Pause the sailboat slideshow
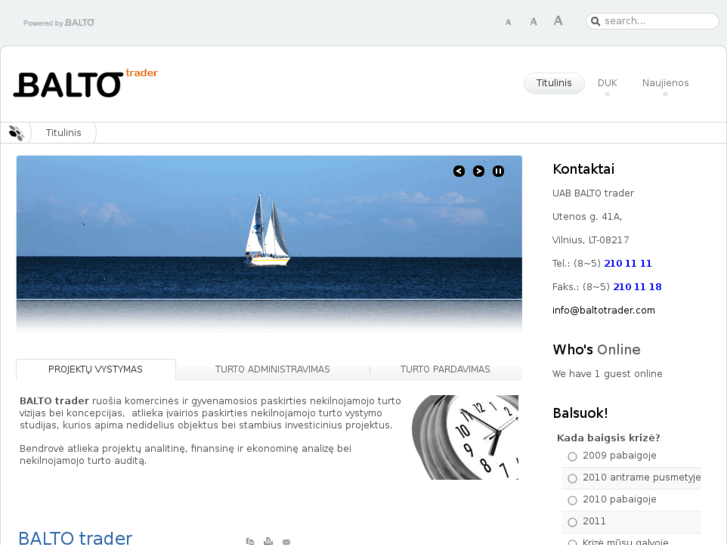Screen dimensions: 727x545 coord(498,171)
